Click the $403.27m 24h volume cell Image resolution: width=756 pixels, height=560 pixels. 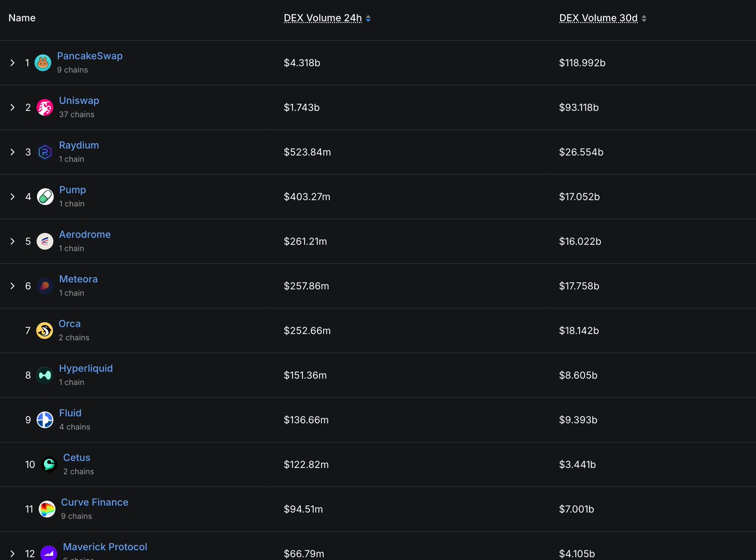[x=307, y=197]
